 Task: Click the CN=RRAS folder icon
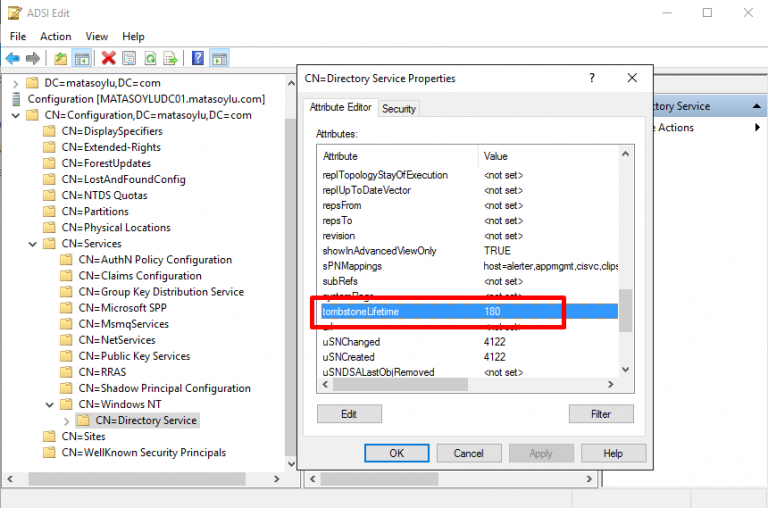tap(66, 372)
